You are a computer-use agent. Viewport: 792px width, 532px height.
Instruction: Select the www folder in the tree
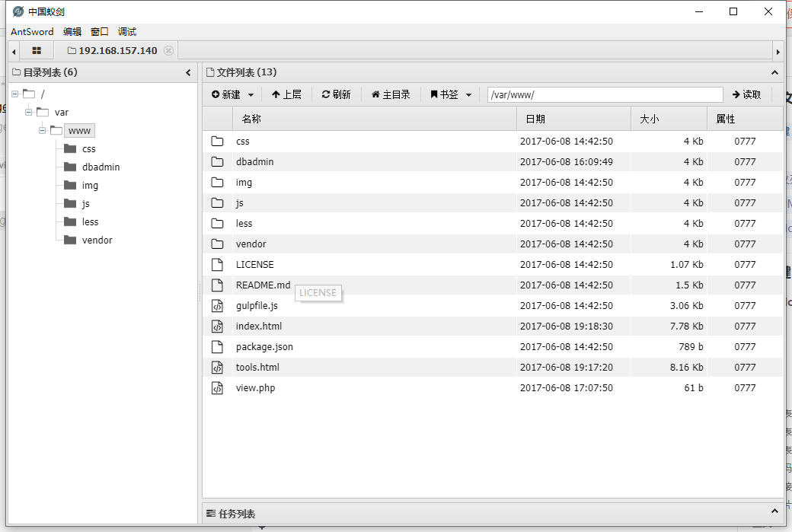coord(79,131)
